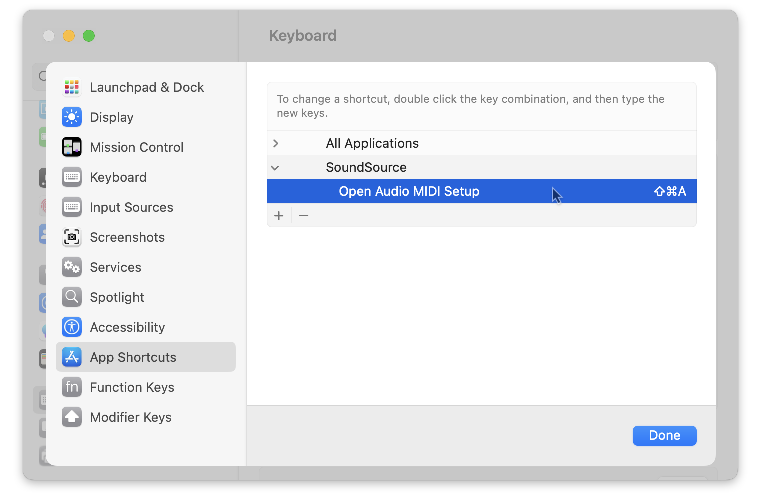The height and width of the screenshot is (500, 760).
Task: Click the ⇧⌘A key combination
Action: pyautogui.click(x=670, y=191)
